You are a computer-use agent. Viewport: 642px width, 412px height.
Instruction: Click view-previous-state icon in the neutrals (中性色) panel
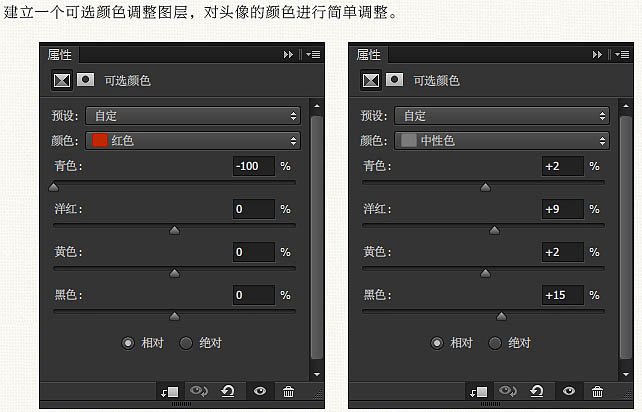tap(508, 392)
